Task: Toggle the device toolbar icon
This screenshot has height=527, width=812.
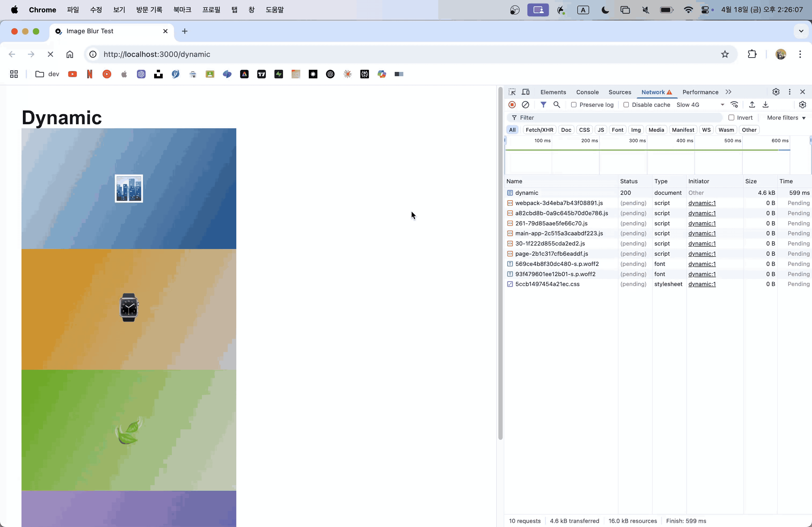Action: [x=525, y=92]
